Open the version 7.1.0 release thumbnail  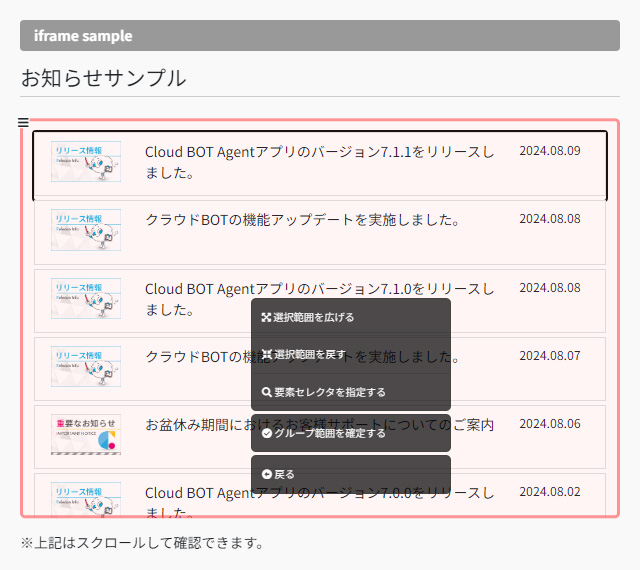[86, 298]
